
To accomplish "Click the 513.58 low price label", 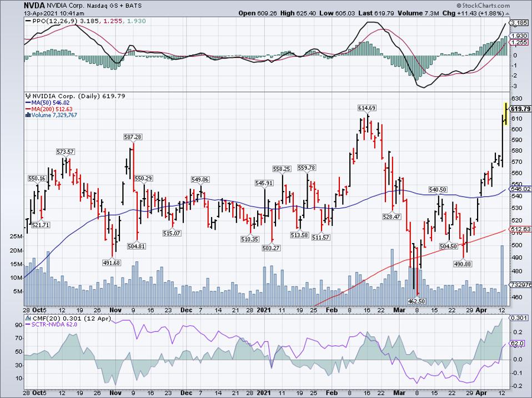I will [299, 235].
